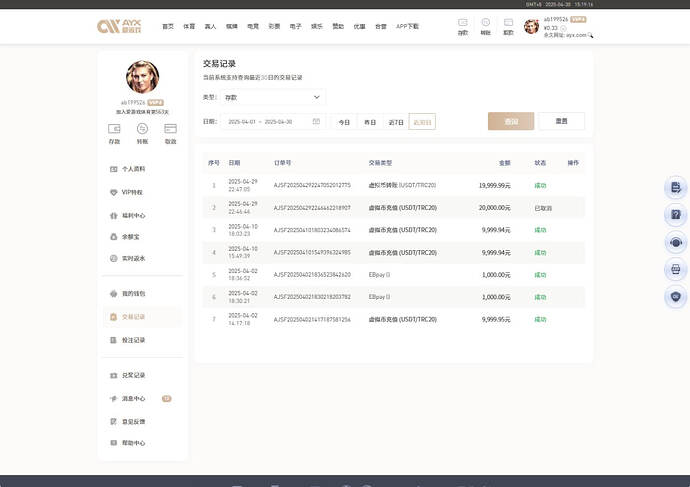Click the calendar icon in date range field

tap(316, 121)
